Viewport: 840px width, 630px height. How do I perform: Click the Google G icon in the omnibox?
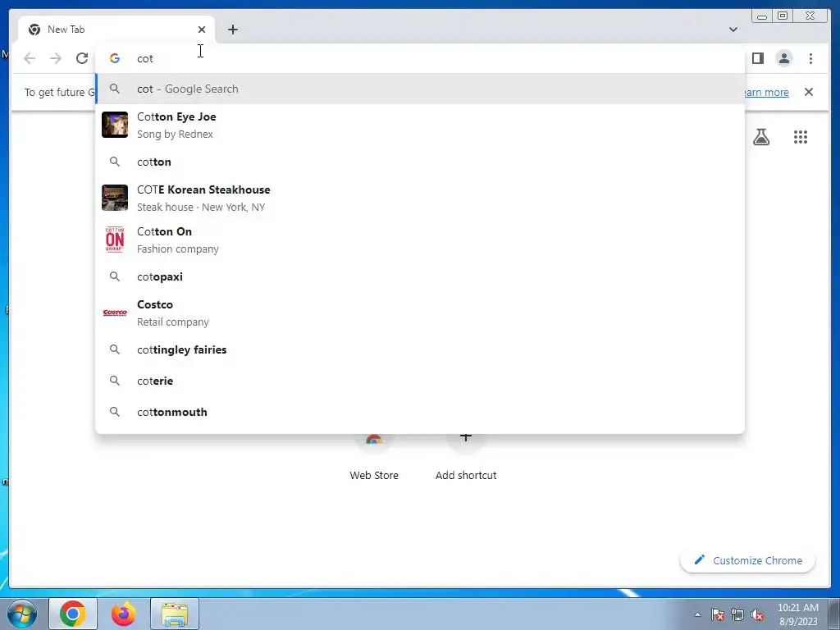coord(115,58)
